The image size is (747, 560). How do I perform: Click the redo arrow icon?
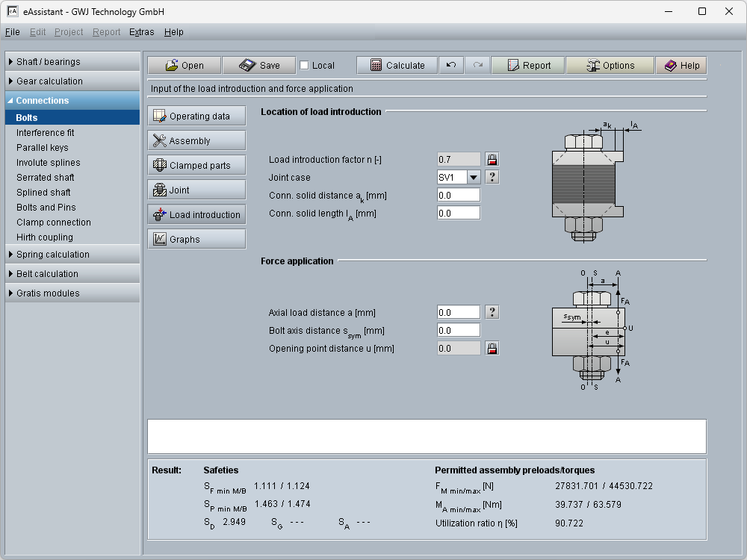pos(477,66)
